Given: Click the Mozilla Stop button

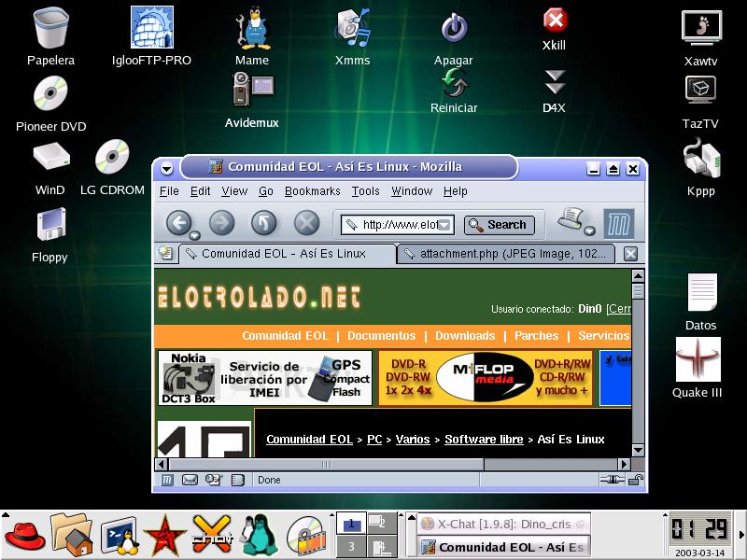Looking at the screenshot, I should pos(307,222).
